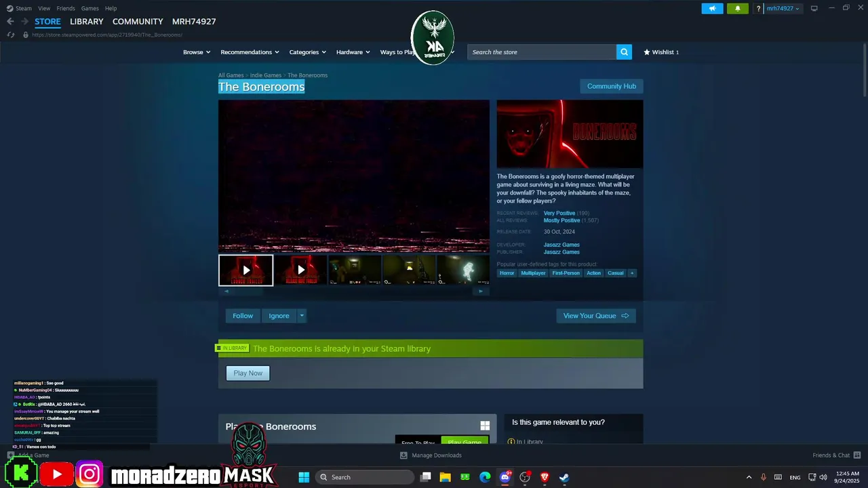Image resolution: width=868 pixels, height=488 pixels.
Task: Click the Casual tag
Action: 615,273
